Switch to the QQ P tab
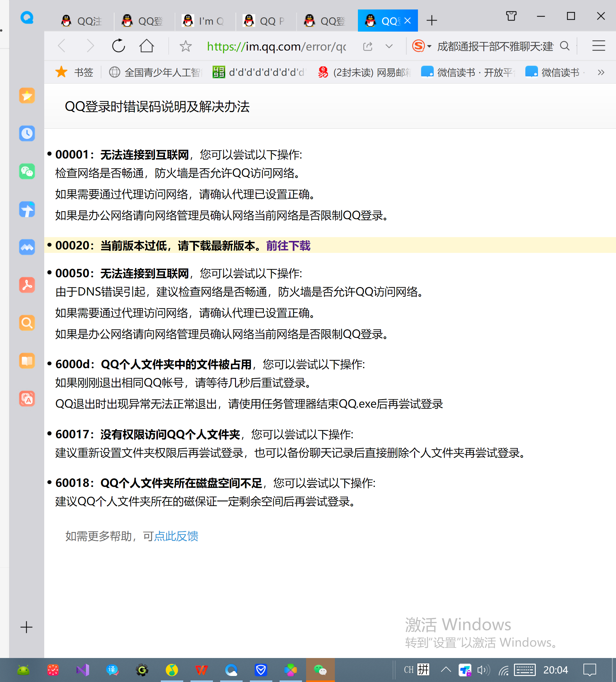The height and width of the screenshot is (682, 616). click(266, 21)
